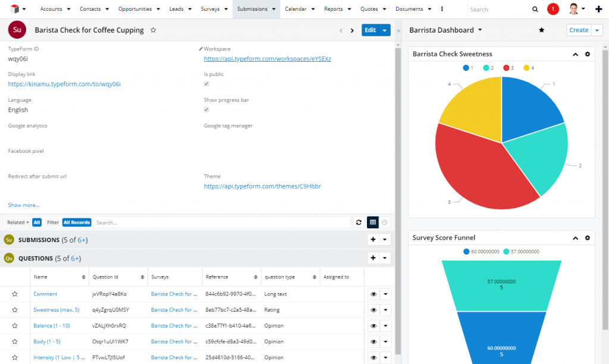Favorite the Body (1 - 5) row
The width and height of the screenshot is (609, 364).
point(15,342)
